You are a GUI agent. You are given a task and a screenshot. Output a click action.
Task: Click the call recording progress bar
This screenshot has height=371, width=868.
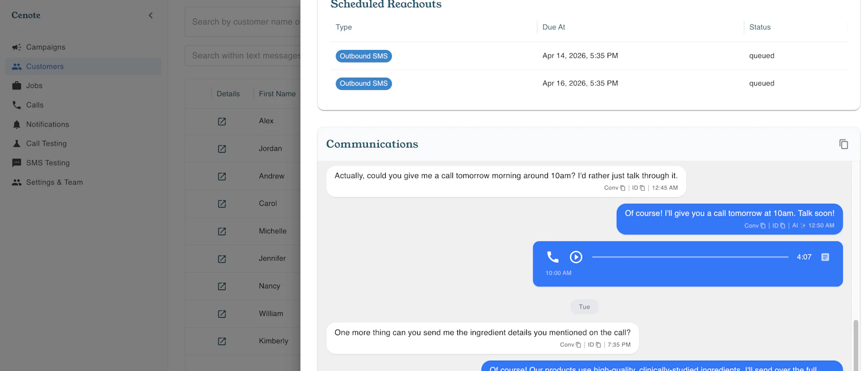pos(690,257)
